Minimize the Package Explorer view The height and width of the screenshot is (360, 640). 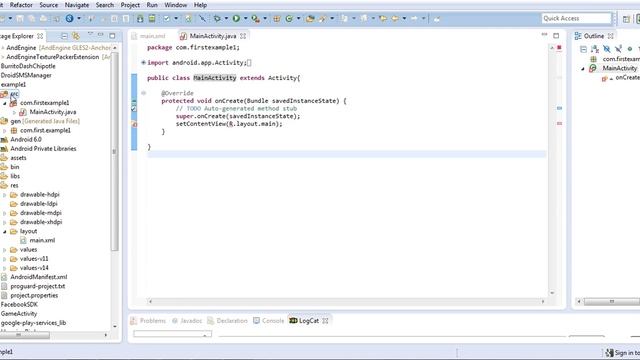point(100,35)
